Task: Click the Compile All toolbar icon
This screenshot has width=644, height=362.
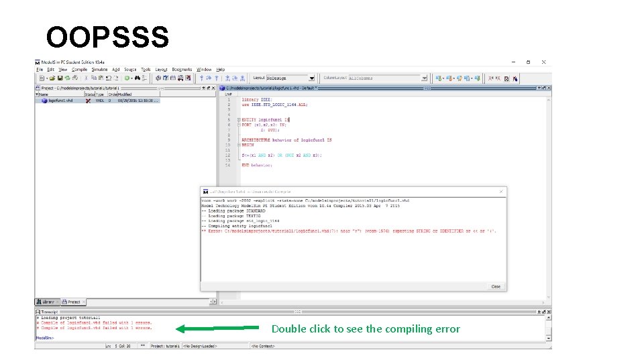Action: coord(166,78)
